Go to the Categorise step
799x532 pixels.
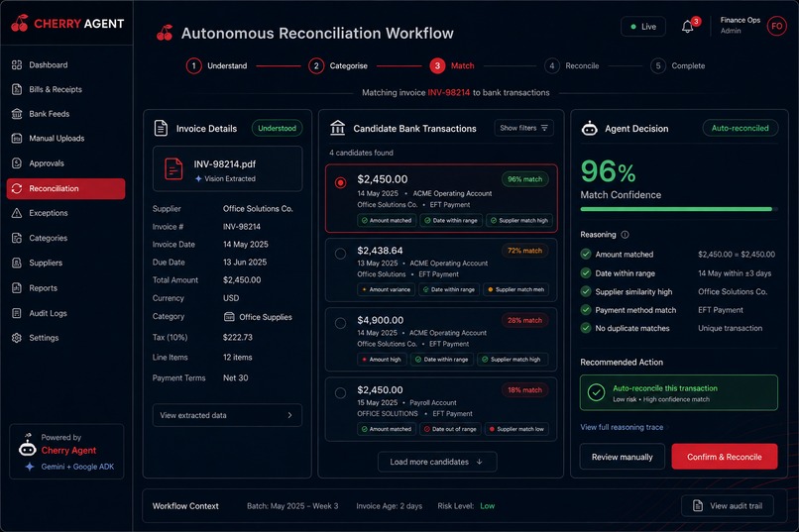click(x=338, y=65)
